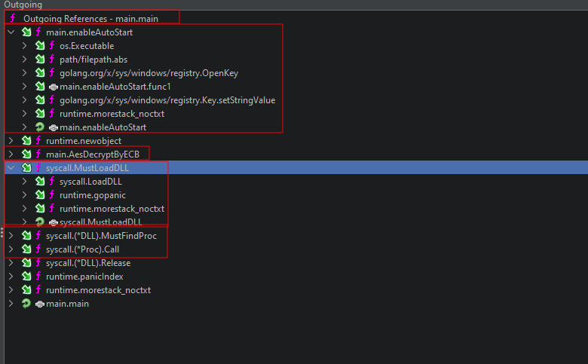Screen dimensions: 588x364
Task: Select runtime.panicIndex entry
Action: (x=84, y=277)
